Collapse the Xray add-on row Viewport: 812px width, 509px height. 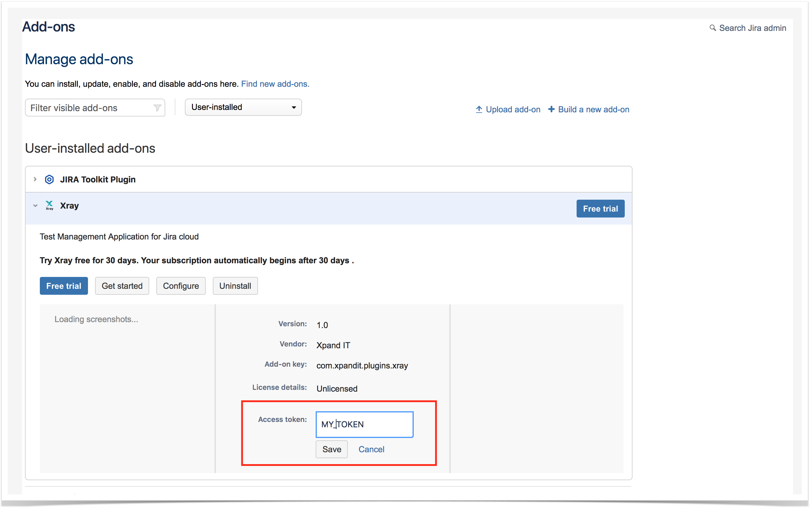click(35, 206)
